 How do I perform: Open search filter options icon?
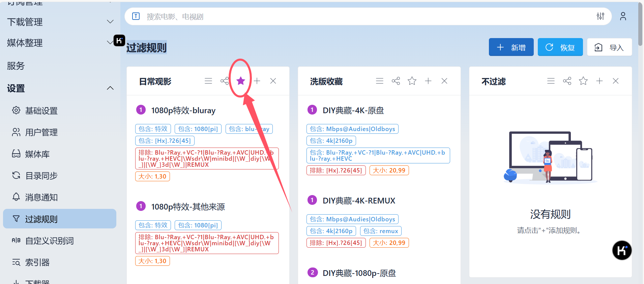(x=601, y=16)
